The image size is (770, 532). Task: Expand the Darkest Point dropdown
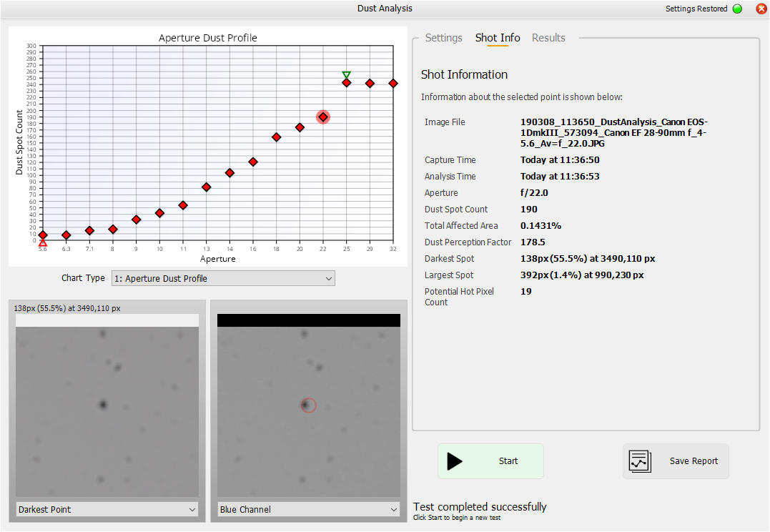107,510
